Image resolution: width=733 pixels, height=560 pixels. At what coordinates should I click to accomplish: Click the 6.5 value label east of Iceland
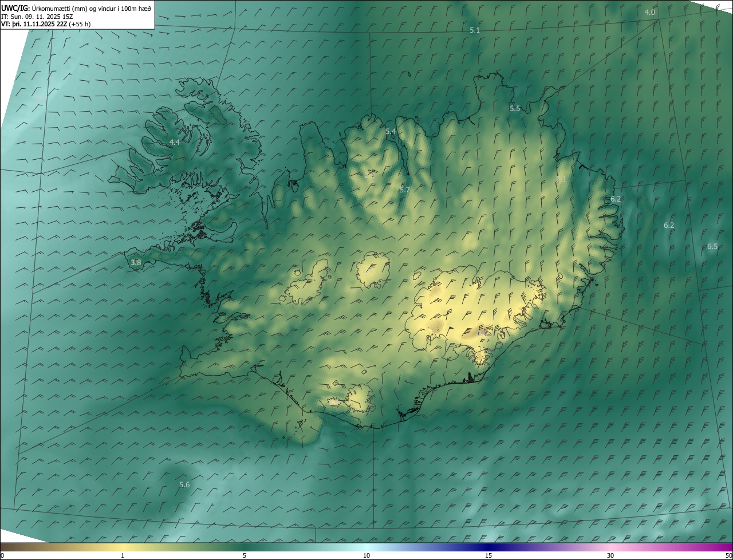point(712,247)
